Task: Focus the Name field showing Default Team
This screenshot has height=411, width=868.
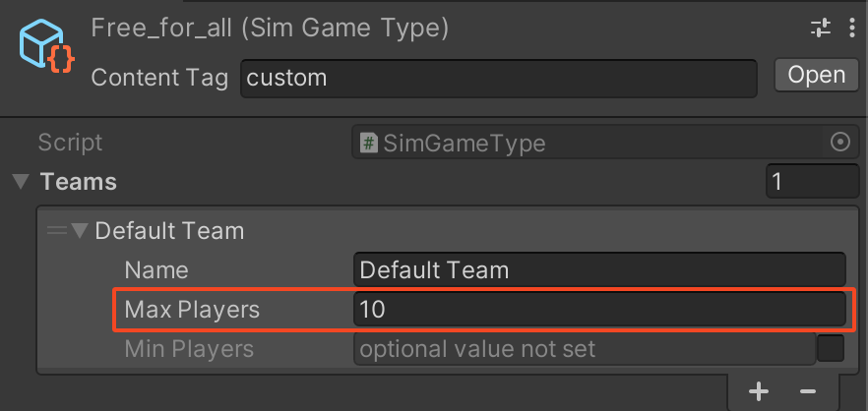Action: 598,269
